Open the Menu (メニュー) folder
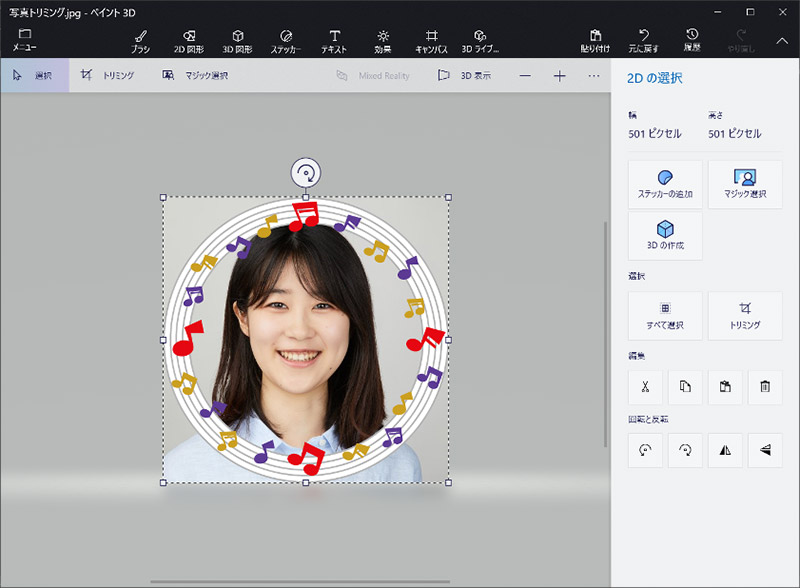 24,40
